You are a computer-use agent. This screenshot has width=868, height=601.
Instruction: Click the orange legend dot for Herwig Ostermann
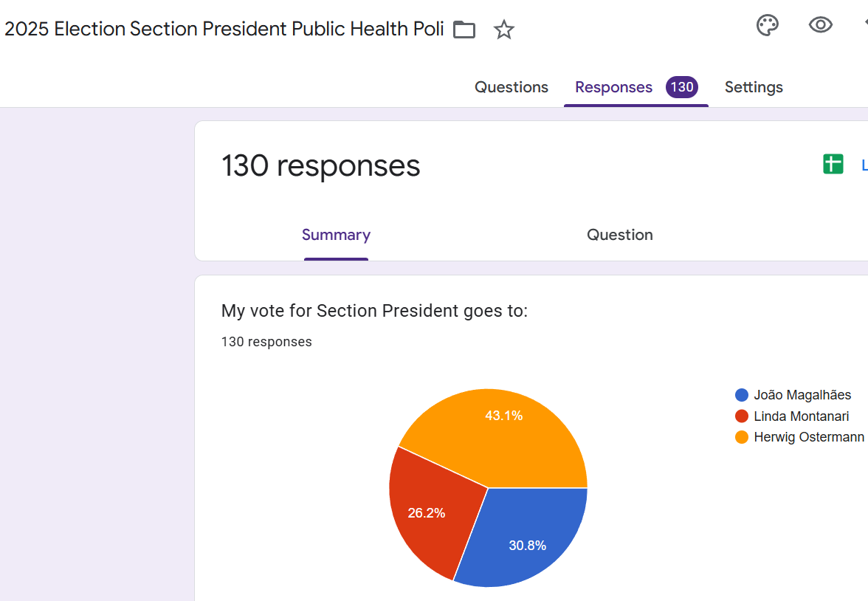pos(742,437)
